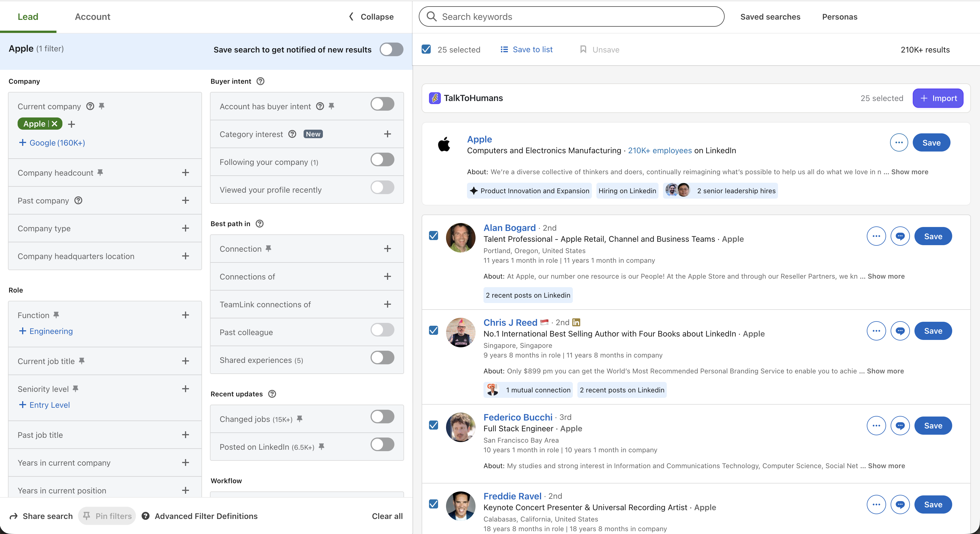Expand the Company headcount filter
The height and width of the screenshot is (534, 980).
[x=185, y=173]
